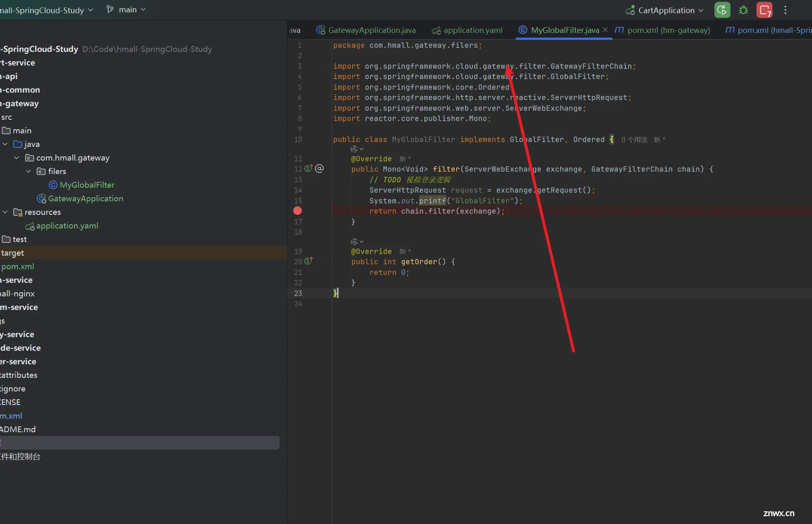Open application.yaml in the project tree
This screenshot has width=812, height=524.
(x=67, y=226)
